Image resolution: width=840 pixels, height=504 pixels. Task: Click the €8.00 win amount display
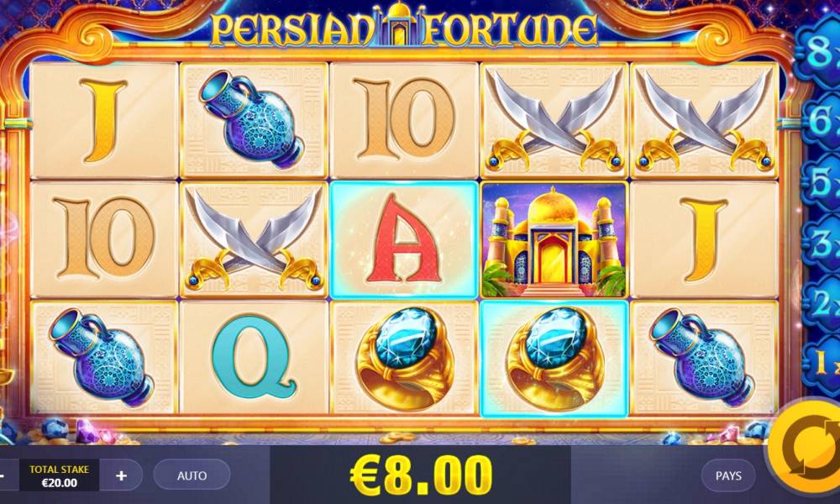421,475
